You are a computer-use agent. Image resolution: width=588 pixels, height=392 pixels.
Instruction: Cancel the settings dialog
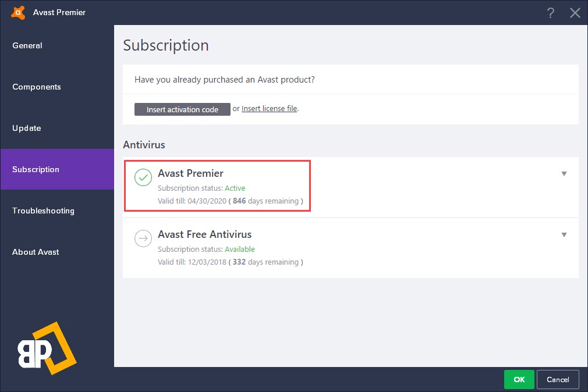pos(558,379)
